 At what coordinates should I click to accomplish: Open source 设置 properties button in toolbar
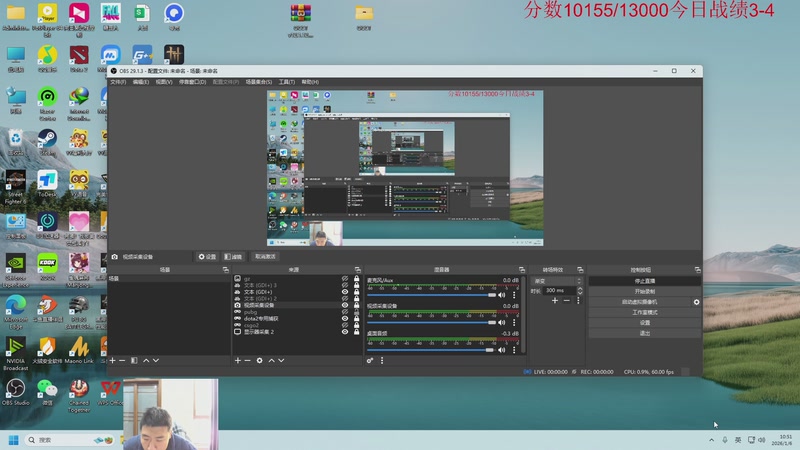coord(207,257)
